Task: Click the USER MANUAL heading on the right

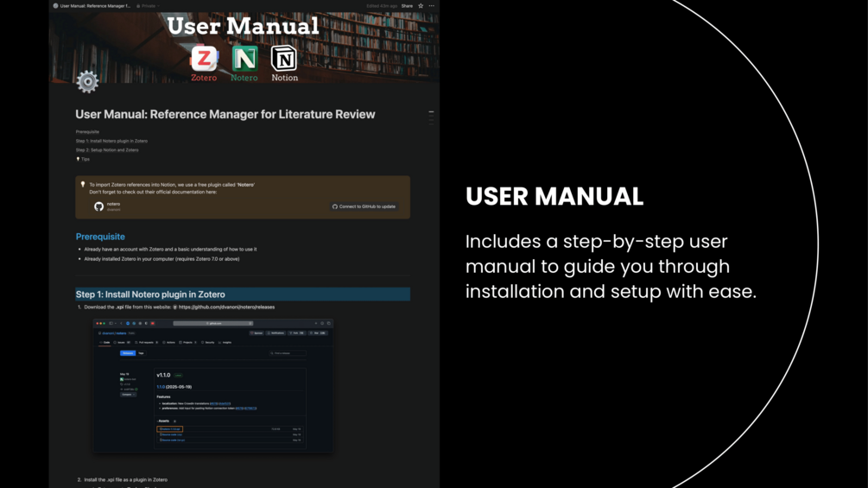Action: (x=554, y=196)
